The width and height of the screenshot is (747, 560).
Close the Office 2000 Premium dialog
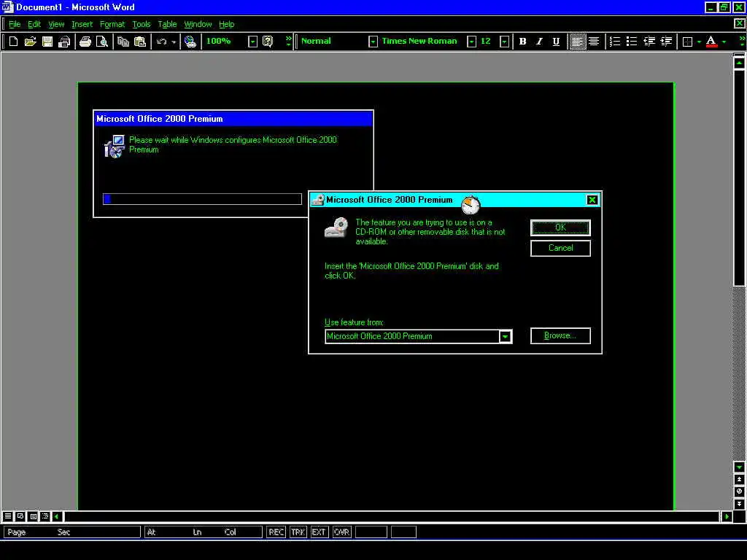592,200
